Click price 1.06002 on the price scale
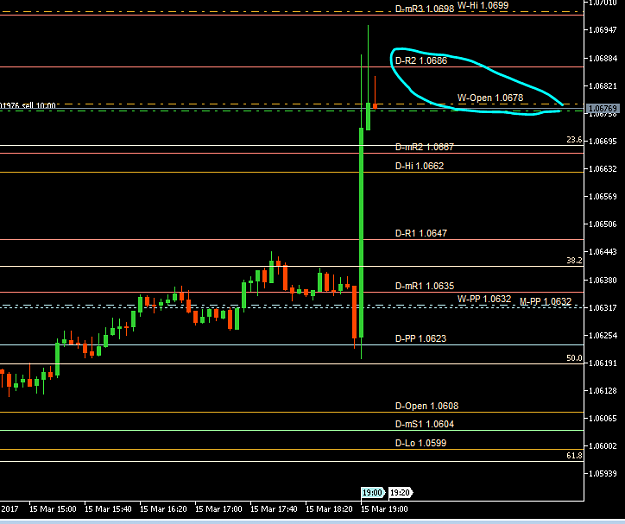The width and height of the screenshot is (625, 524). 603,446
